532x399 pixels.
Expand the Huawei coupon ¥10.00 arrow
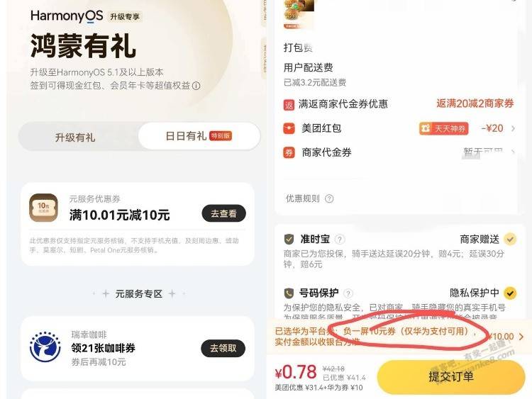pyautogui.click(x=521, y=337)
